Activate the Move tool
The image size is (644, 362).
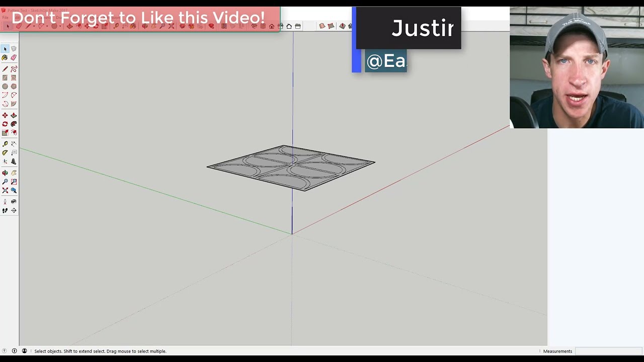(x=5, y=115)
